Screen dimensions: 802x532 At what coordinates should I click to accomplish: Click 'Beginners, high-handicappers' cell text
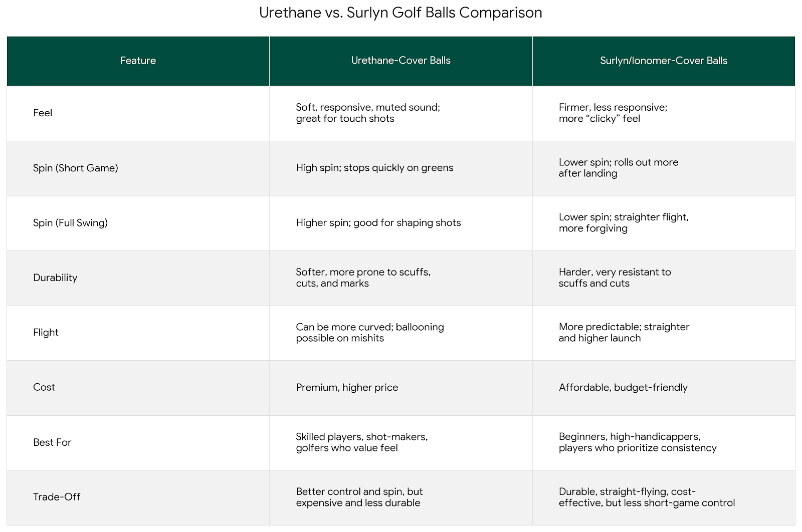point(630,437)
